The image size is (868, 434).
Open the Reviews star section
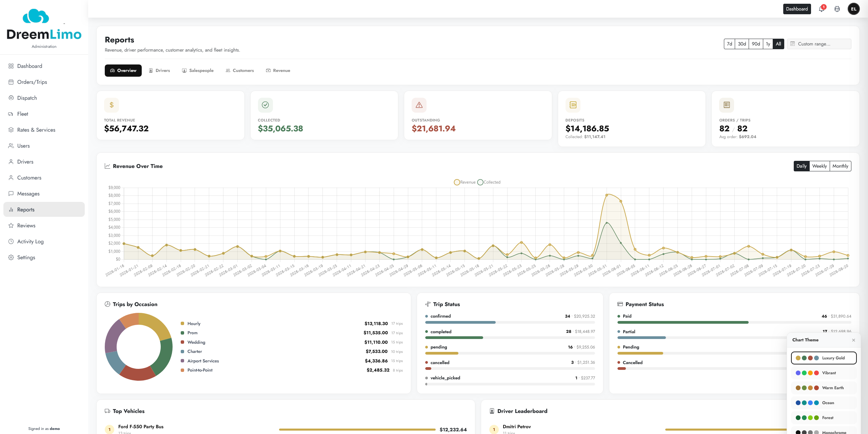tap(44, 225)
